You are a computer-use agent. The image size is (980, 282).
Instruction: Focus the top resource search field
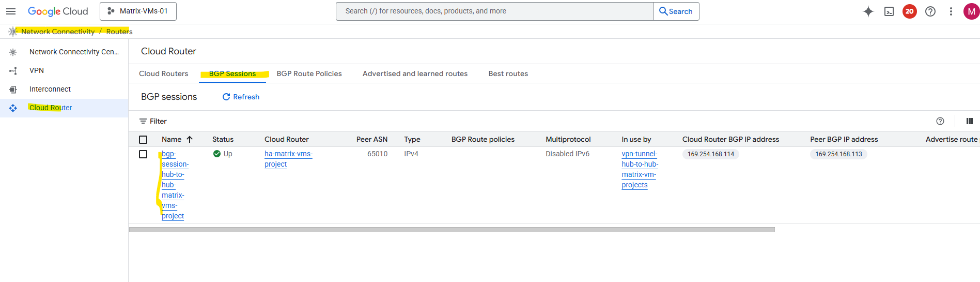point(494,11)
